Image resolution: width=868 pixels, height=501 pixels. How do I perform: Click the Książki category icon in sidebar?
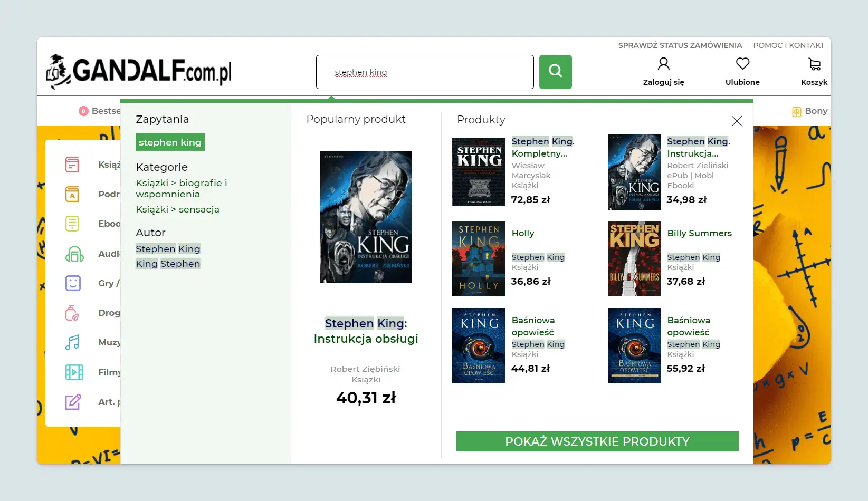(72, 165)
